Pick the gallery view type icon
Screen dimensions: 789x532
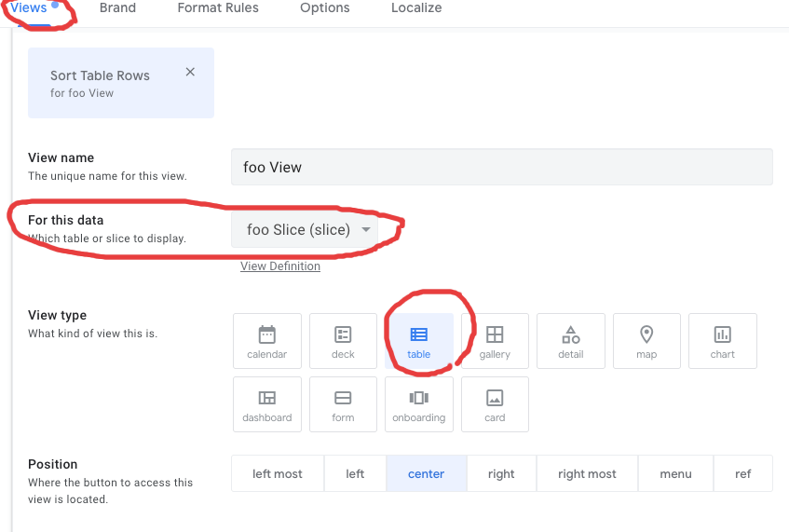tap(495, 340)
